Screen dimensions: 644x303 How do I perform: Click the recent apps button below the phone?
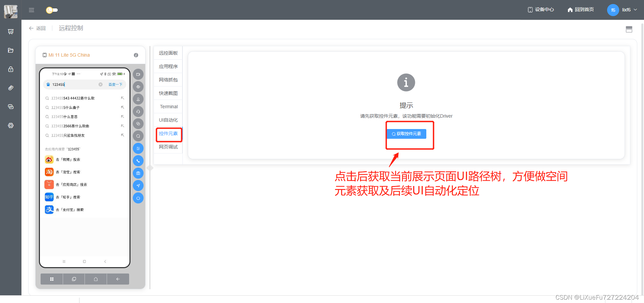point(74,279)
